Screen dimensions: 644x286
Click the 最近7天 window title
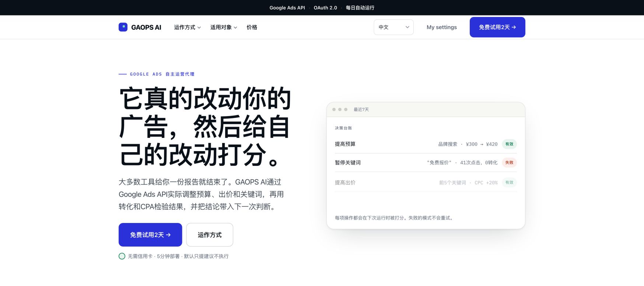click(x=361, y=109)
